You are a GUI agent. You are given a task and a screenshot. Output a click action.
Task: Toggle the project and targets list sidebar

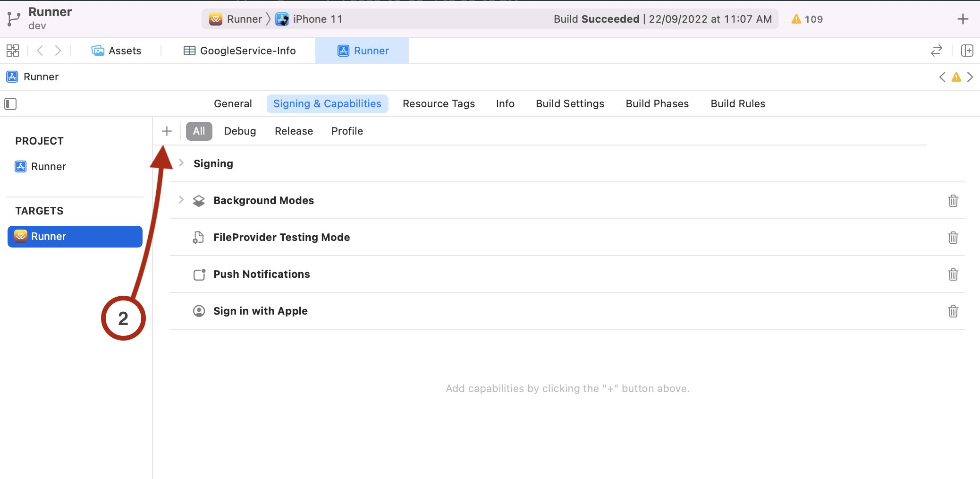10,103
